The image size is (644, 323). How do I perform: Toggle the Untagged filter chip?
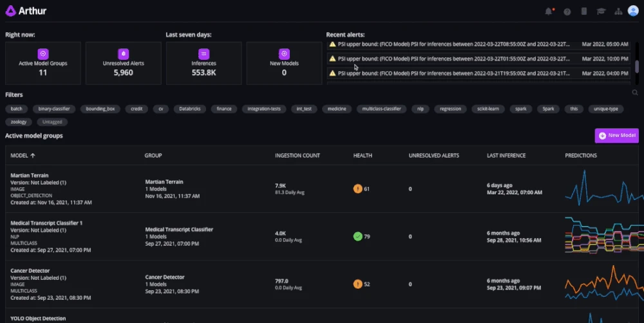click(52, 122)
